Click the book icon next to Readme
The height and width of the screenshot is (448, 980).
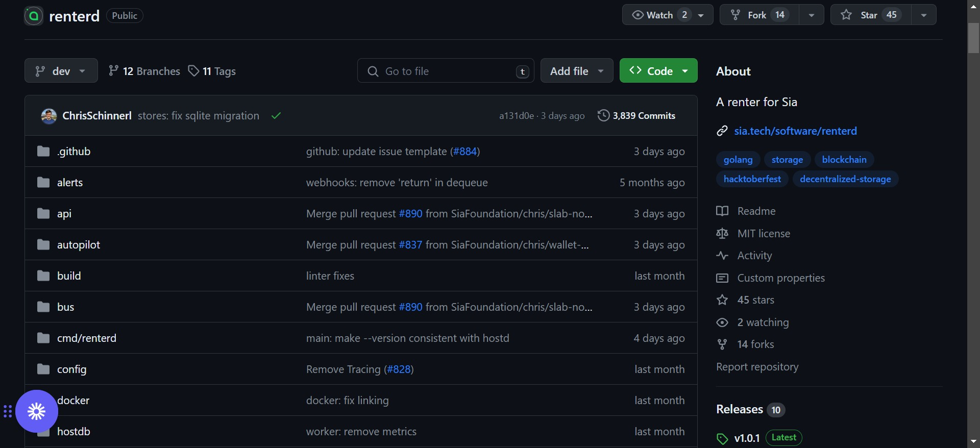[x=722, y=211]
